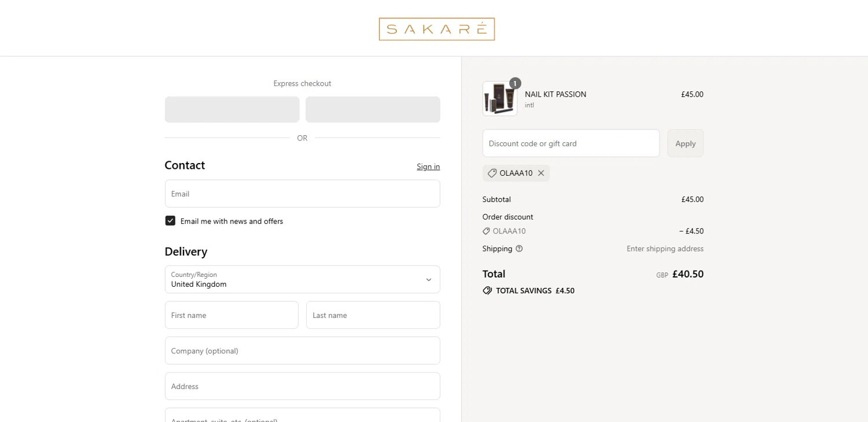The image size is (868, 422).
Task: Open the Country/Region dropdown
Action: click(303, 279)
